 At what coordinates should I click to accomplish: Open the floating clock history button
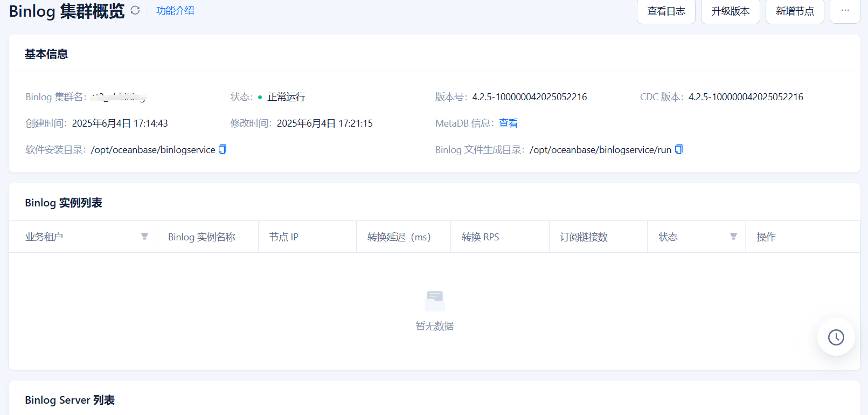coord(836,337)
